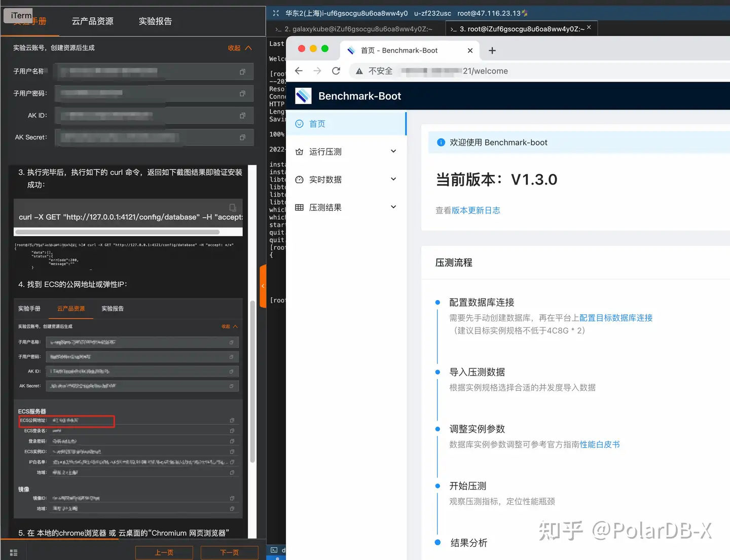Click the Benchmark-Boot logo in the header
730x560 pixels.
point(303,96)
